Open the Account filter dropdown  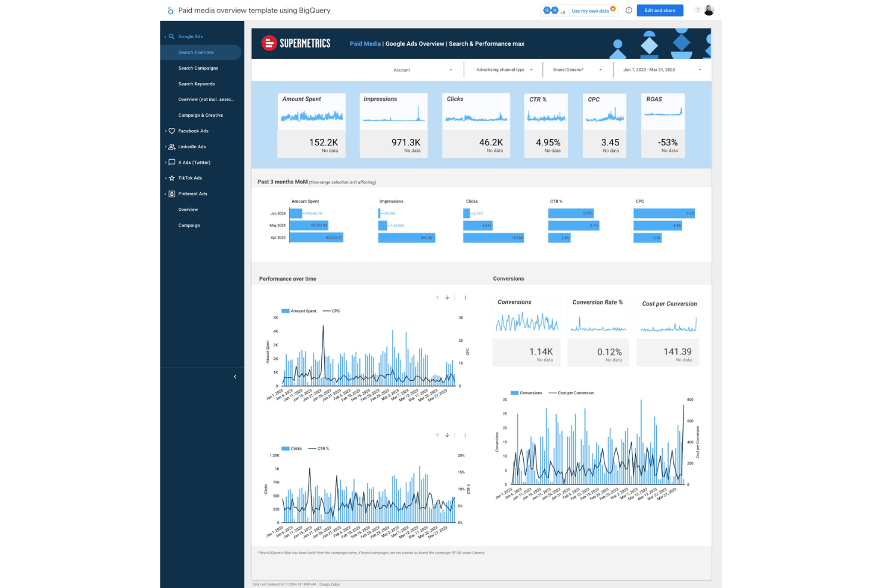pos(423,70)
